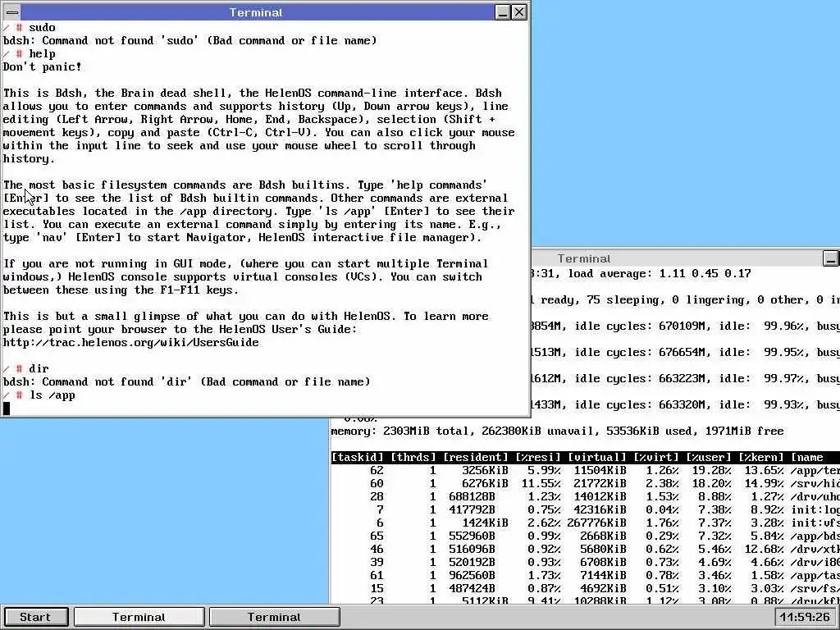Click 'memory: 2303MiB total' text
This screenshot has height=630, width=840.
coord(400,431)
